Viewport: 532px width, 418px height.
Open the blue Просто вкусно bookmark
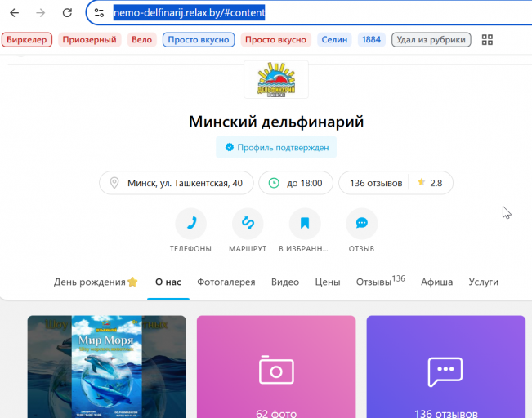(x=199, y=40)
